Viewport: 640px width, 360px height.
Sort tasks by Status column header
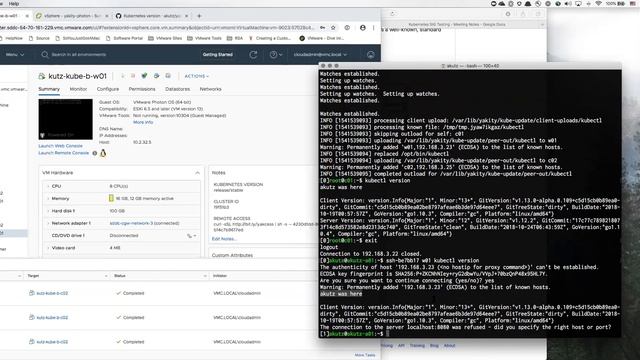click(x=120, y=276)
